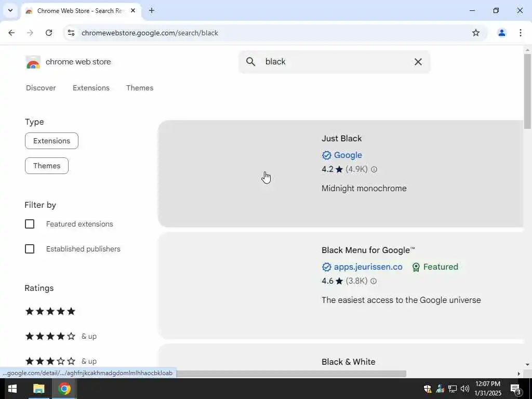Open the apps.jeurissen.co publisher link
This screenshot has width=532, height=399.
pos(368,267)
